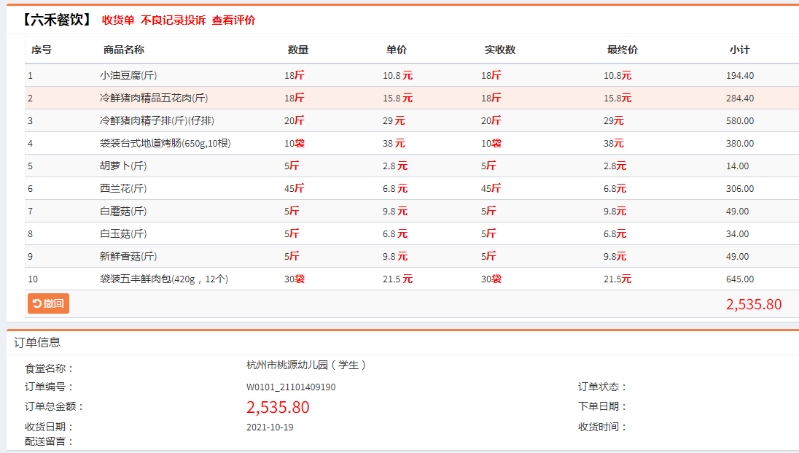
Task: Select the 冷鲜猪肉精品五花肉(斤) item
Action: (154, 98)
